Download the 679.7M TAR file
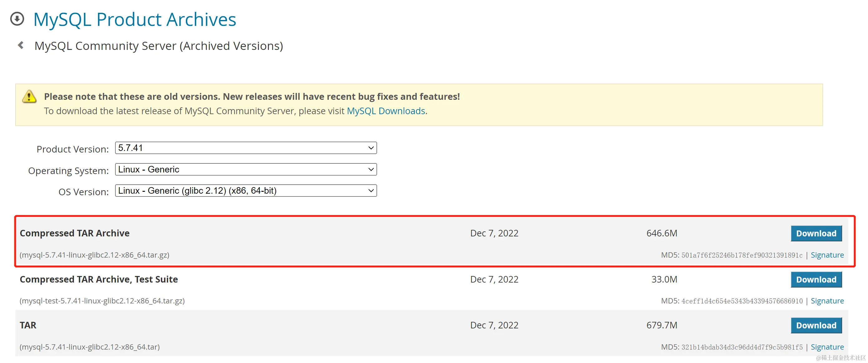The image size is (868, 363). [x=816, y=326]
